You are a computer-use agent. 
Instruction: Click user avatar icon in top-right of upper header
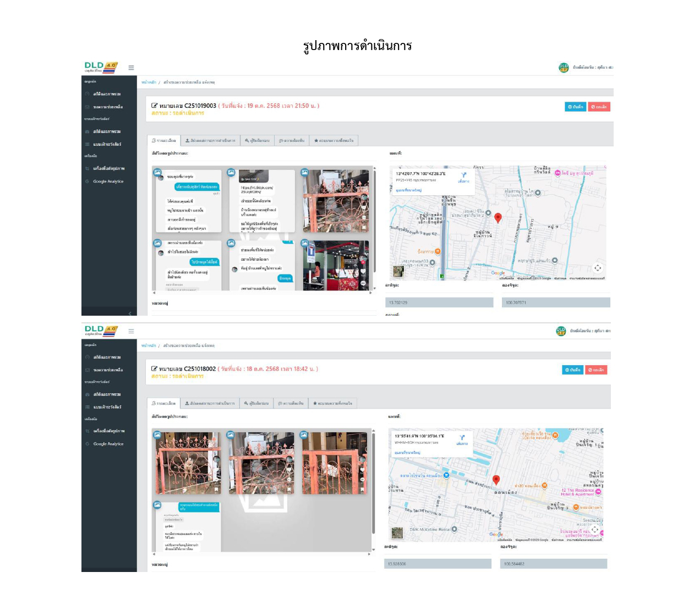(x=564, y=68)
